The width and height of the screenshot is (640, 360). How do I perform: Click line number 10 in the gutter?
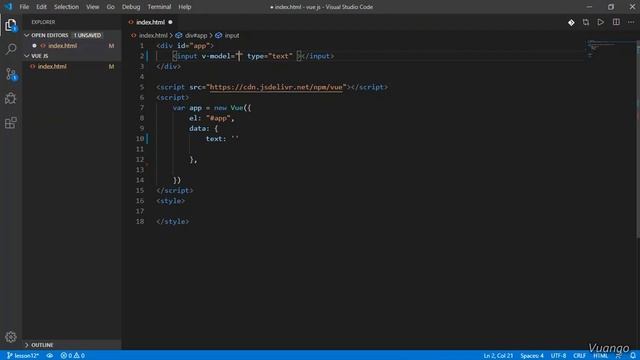[140, 139]
